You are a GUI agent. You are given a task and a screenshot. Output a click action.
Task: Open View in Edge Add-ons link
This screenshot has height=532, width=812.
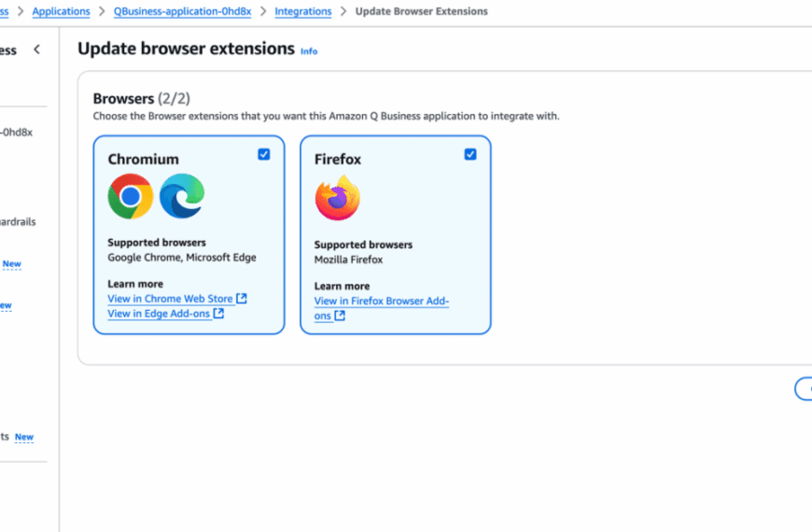point(166,314)
